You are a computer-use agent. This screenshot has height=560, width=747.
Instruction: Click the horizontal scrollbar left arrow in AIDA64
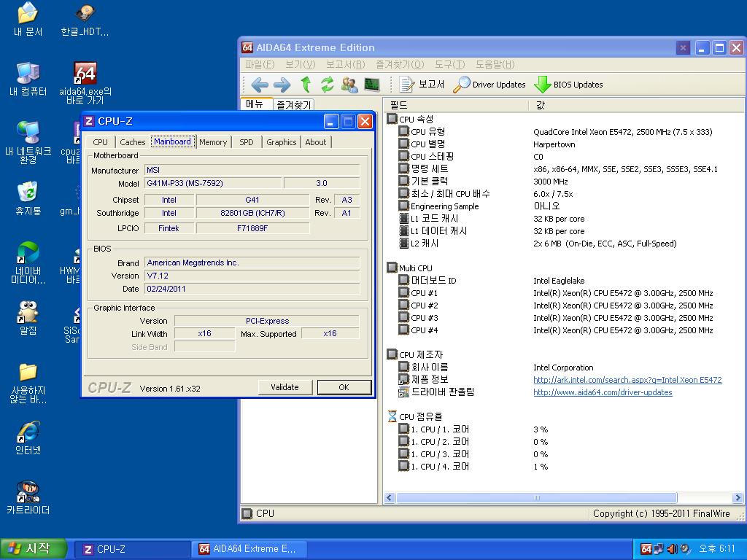click(x=390, y=497)
